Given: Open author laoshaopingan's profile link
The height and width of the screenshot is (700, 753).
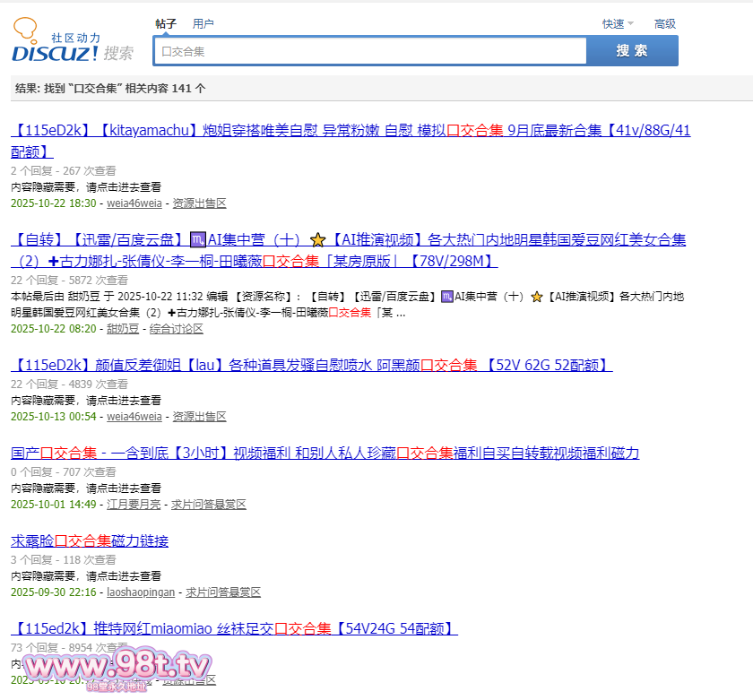Looking at the screenshot, I should coord(141,592).
